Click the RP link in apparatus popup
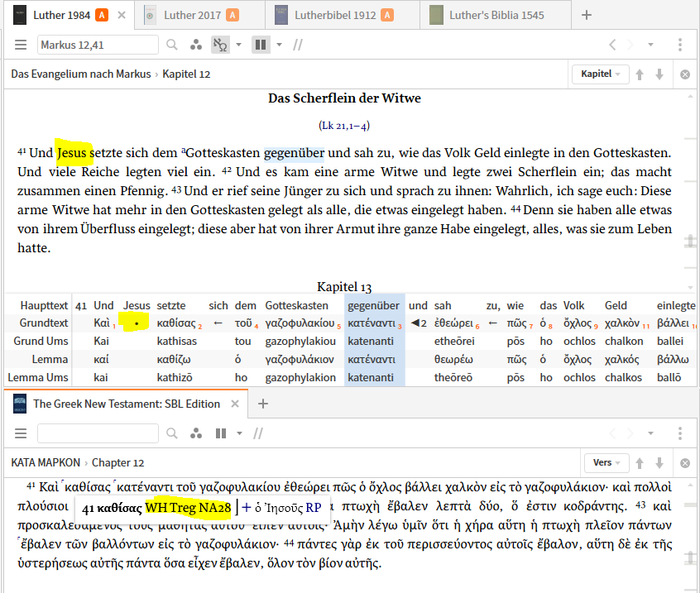 (314, 508)
